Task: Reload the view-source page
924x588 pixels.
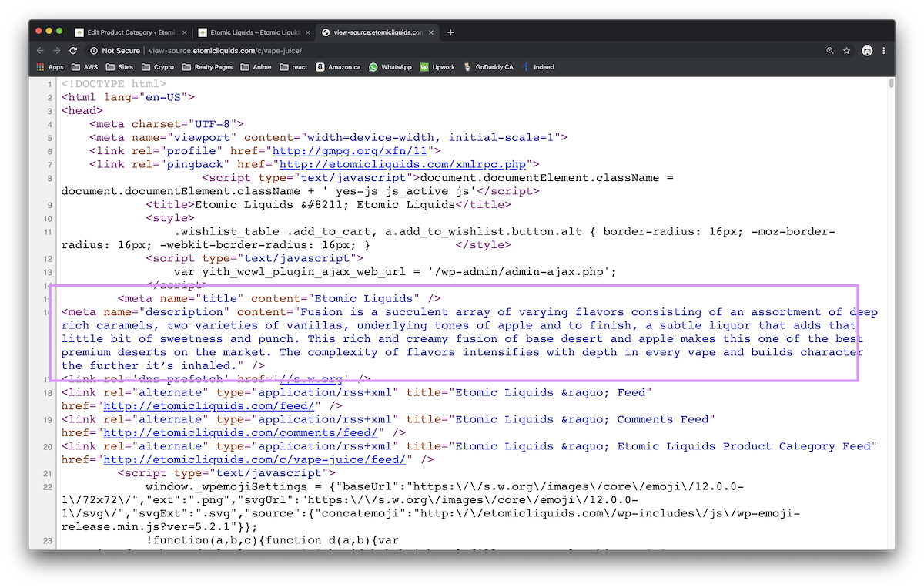Action: pos(73,51)
